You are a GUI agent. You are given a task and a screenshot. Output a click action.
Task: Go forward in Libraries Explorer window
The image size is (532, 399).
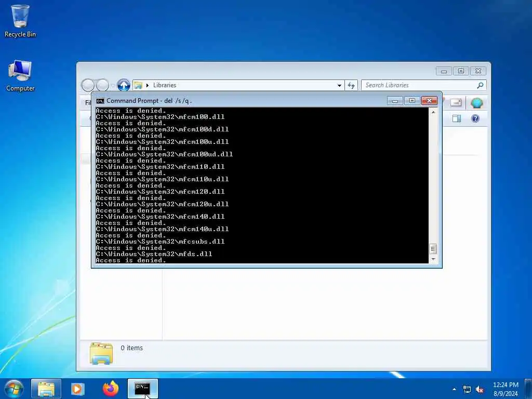102,85
